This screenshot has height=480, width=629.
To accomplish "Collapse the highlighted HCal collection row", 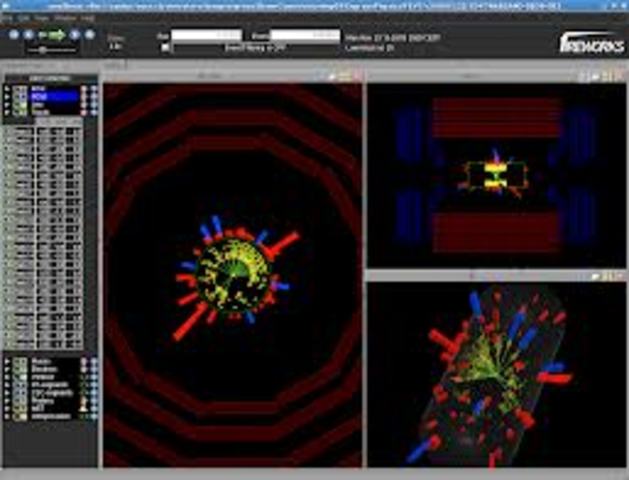I will click(7, 97).
